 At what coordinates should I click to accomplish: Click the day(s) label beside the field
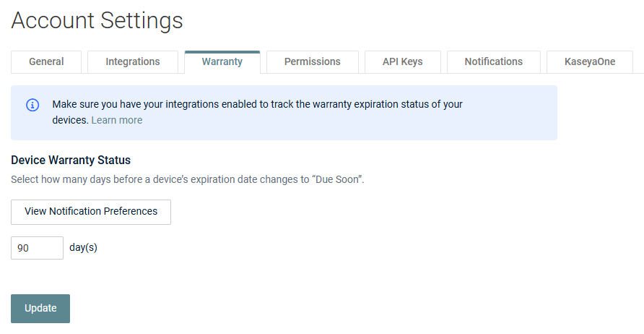pos(83,248)
